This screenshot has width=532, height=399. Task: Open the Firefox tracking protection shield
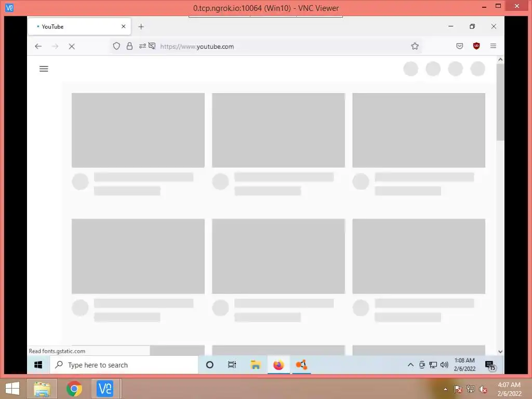point(116,46)
